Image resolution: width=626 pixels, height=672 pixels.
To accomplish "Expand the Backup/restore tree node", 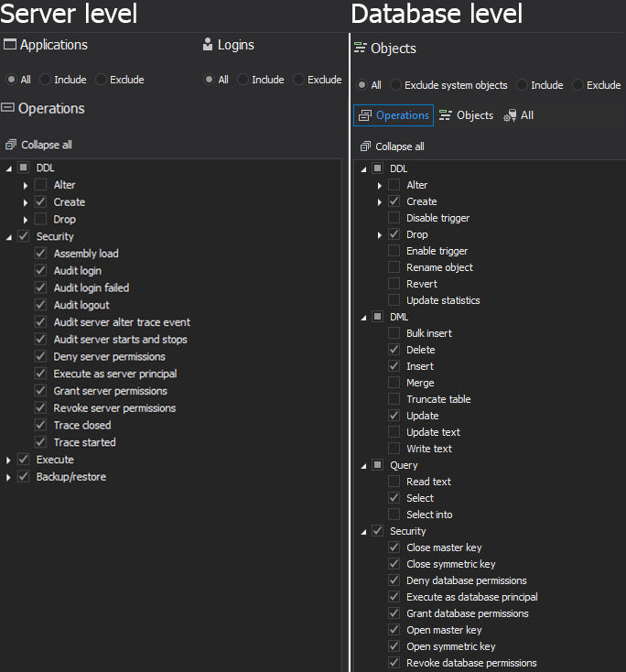I will point(9,477).
